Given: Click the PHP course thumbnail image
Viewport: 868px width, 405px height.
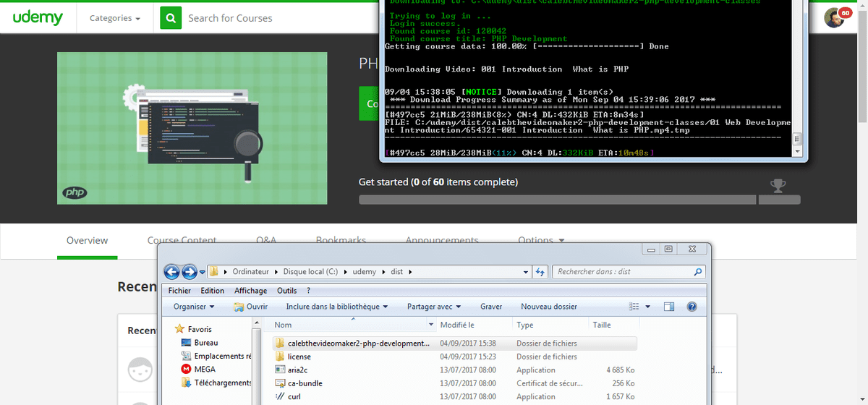Looking at the screenshot, I should tap(192, 128).
